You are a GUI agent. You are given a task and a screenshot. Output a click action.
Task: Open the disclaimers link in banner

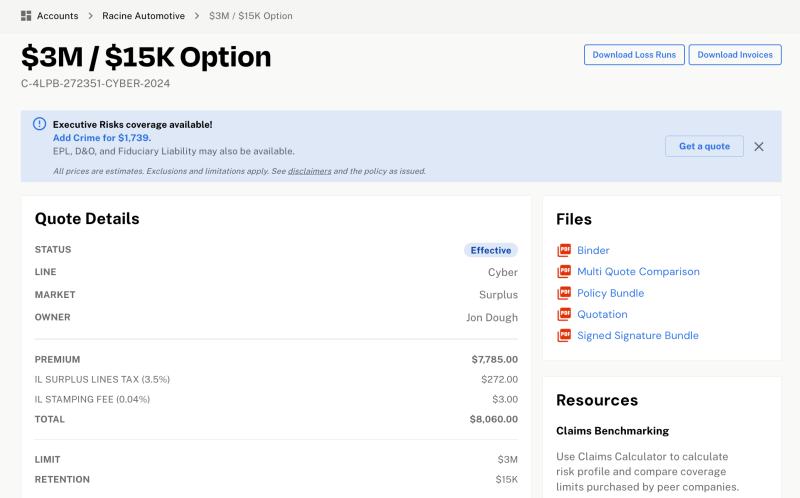pos(309,171)
